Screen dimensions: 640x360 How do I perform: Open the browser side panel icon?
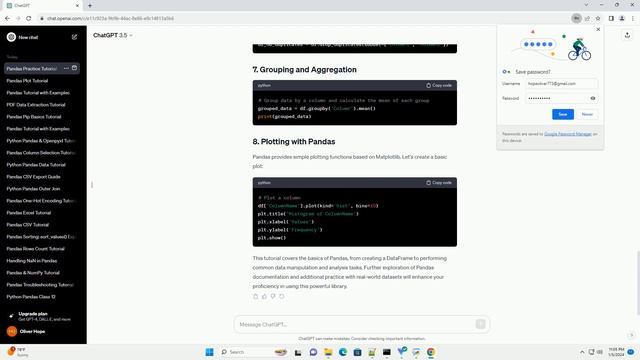611,18
